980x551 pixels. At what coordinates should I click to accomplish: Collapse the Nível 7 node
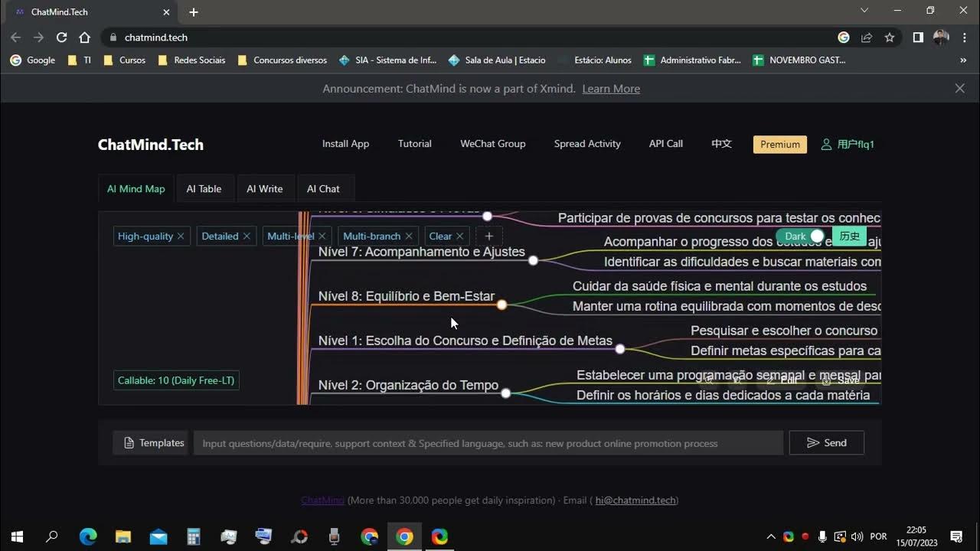(x=534, y=261)
